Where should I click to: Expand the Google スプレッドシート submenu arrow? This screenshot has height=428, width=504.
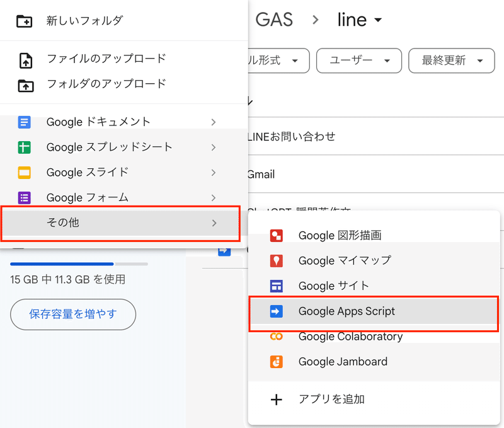pos(214,147)
